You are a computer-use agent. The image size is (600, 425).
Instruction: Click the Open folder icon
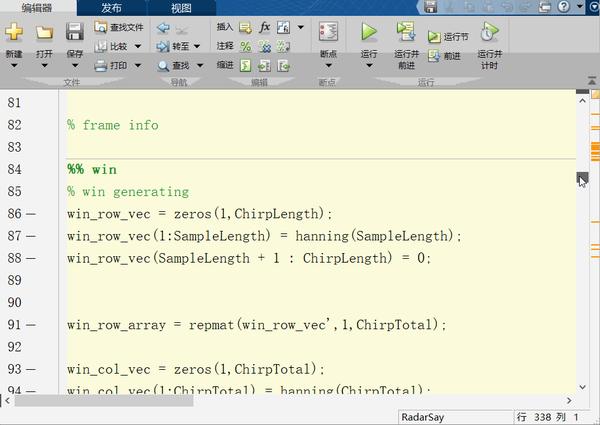click(44, 32)
